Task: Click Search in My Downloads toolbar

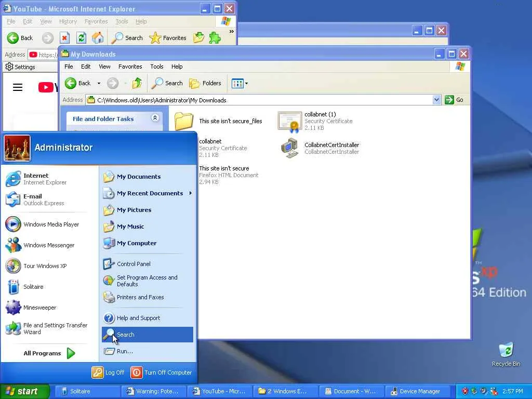Action: coord(167,83)
